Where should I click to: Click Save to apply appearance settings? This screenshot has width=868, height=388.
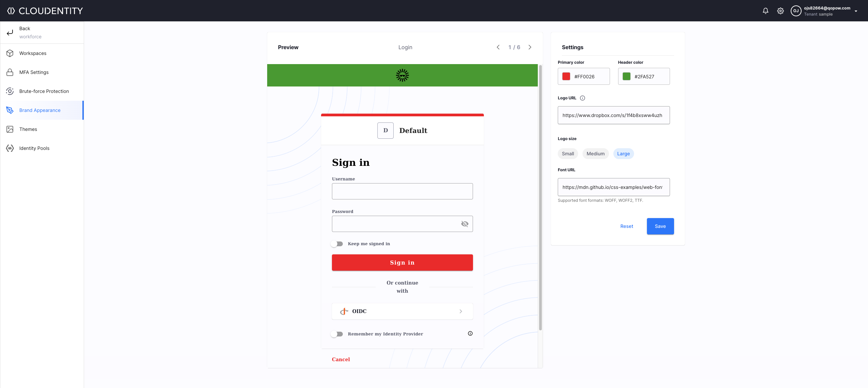660,226
